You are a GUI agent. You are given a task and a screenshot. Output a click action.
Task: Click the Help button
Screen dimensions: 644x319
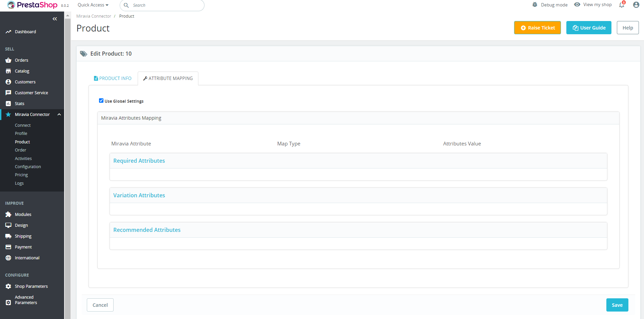(x=628, y=28)
